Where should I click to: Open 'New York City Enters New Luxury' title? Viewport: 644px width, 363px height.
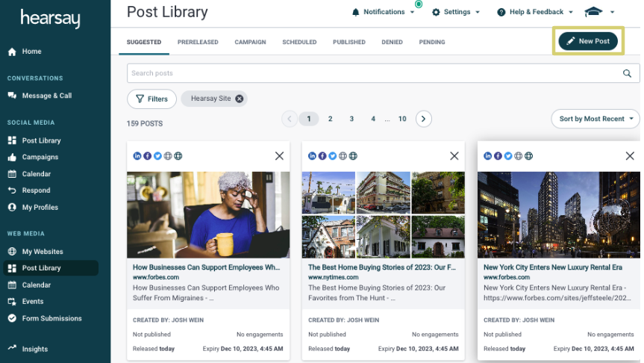[x=553, y=267]
